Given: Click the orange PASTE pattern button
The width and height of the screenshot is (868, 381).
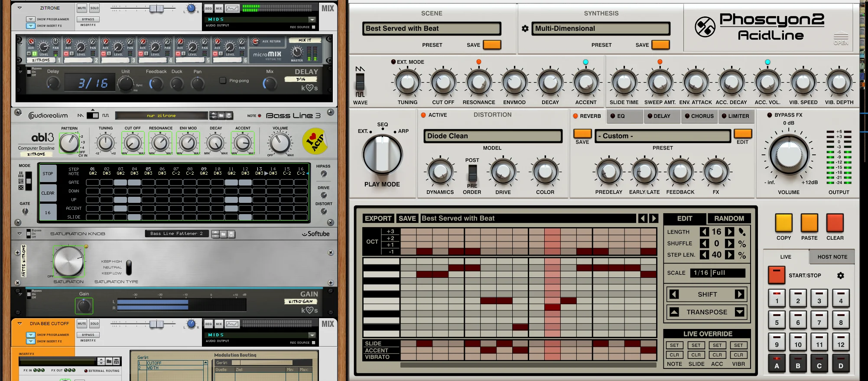Looking at the screenshot, I should [x=809, y=223].
